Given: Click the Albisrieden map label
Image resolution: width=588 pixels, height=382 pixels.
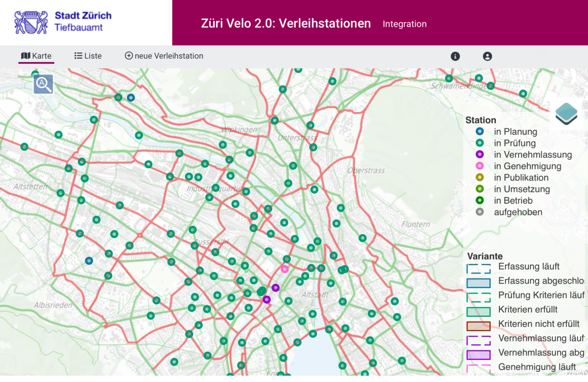Looking at the screenshot, I should coord(53,306).
